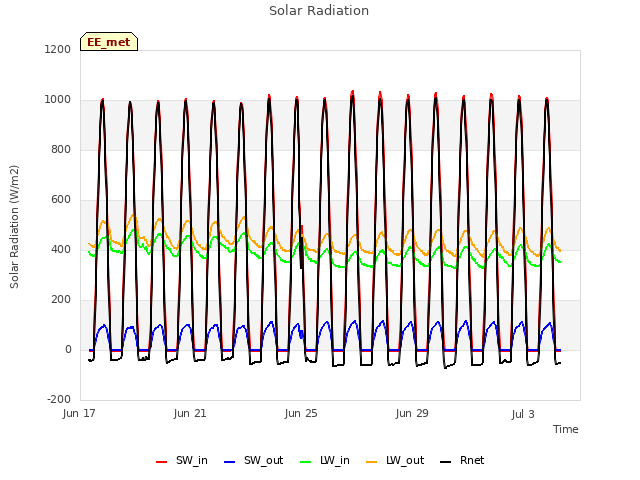Click the 600 y-axis tick label
The image size is (640, 480).
coord(61,200)
